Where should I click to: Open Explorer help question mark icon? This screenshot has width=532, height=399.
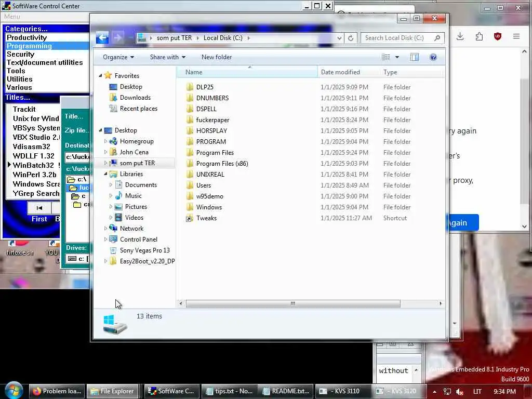(433, 57)
